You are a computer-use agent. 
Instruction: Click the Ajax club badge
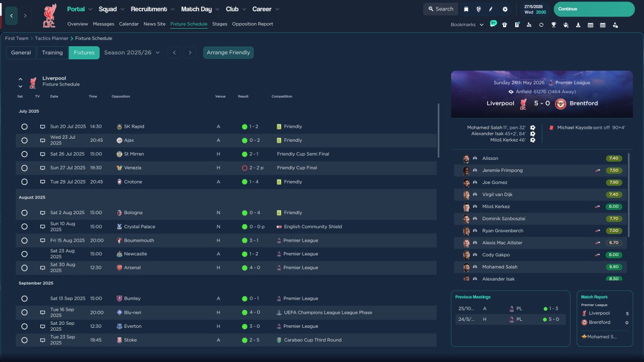pyautogui.click(x=119, y=140)
